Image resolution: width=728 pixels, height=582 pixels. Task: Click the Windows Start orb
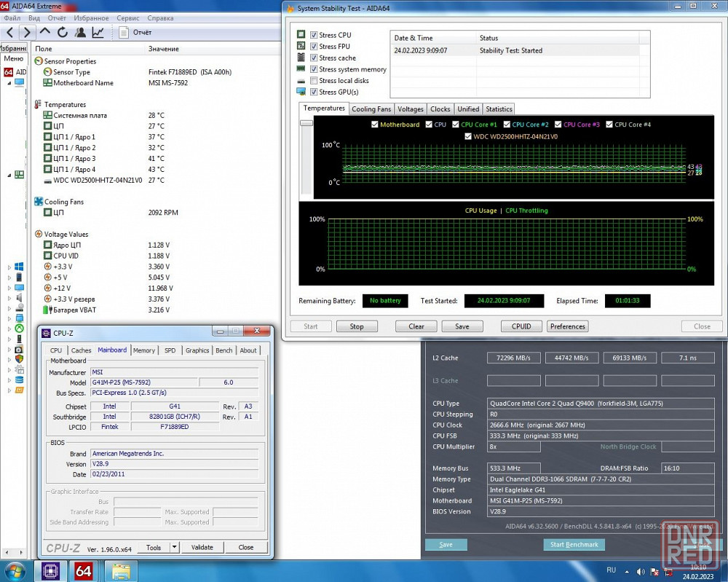tap(15, 570)
